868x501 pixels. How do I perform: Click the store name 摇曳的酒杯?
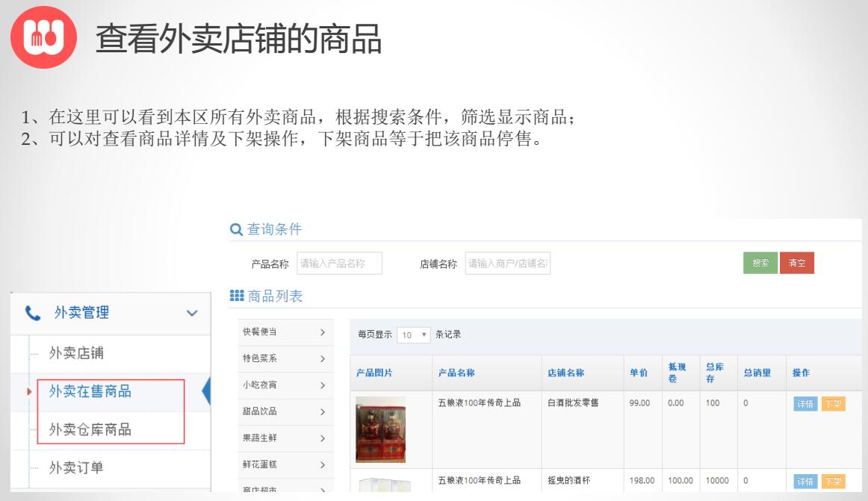click(x=568, y=481)
